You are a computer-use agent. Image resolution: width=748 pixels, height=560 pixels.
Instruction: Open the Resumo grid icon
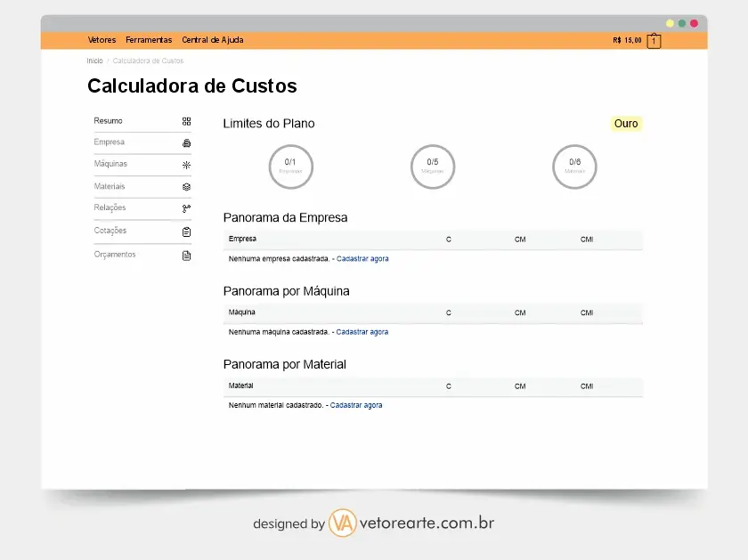186,122
